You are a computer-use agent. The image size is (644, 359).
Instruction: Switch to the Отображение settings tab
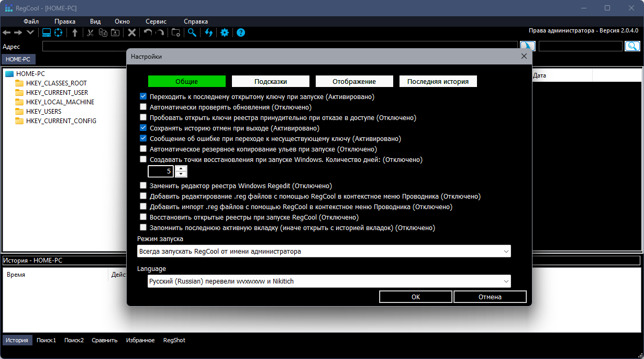point(354,82)
